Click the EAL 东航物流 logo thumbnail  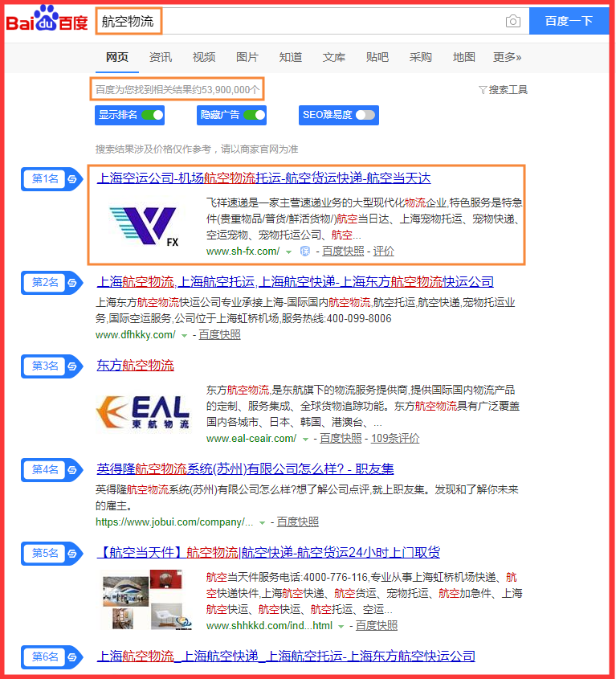click(x=143, y=413)
